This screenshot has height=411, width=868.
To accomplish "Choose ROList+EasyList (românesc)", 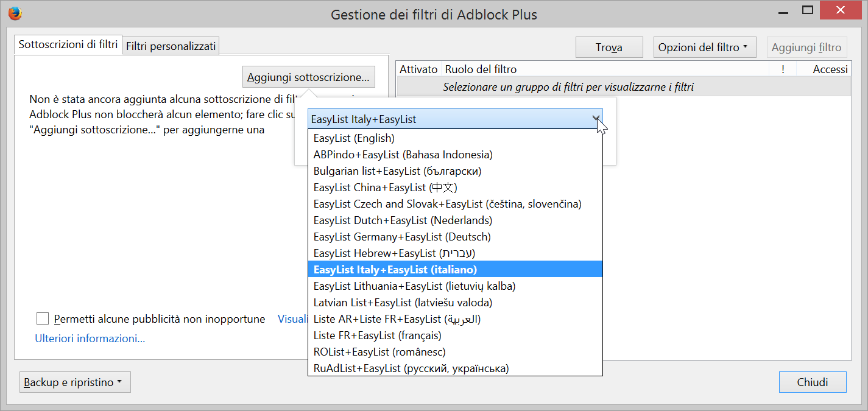I will [455, 352].
